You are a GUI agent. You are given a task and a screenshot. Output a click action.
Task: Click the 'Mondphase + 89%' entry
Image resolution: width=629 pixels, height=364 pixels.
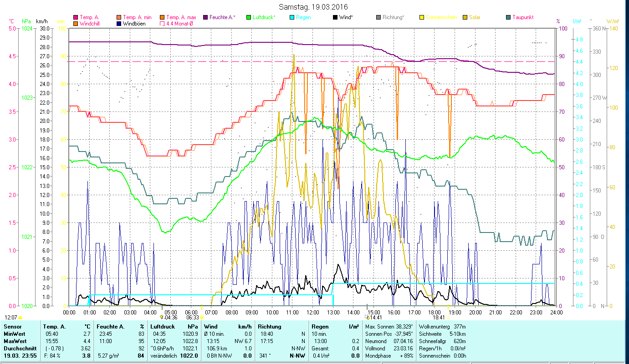[389, 356]
